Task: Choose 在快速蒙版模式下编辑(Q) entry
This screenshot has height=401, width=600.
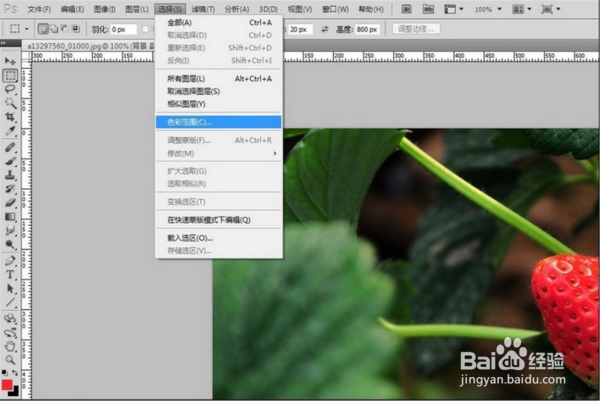Action: pyautogui.click(x=219, y=220)
